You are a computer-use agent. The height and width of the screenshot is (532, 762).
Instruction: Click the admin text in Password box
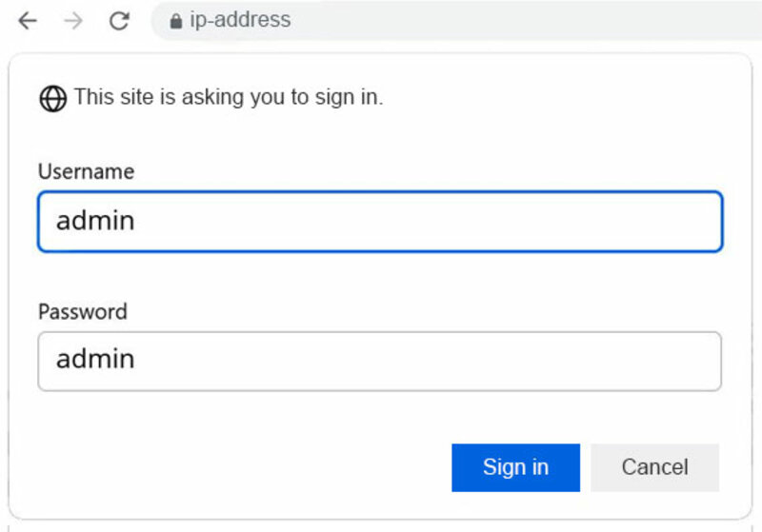95,360
